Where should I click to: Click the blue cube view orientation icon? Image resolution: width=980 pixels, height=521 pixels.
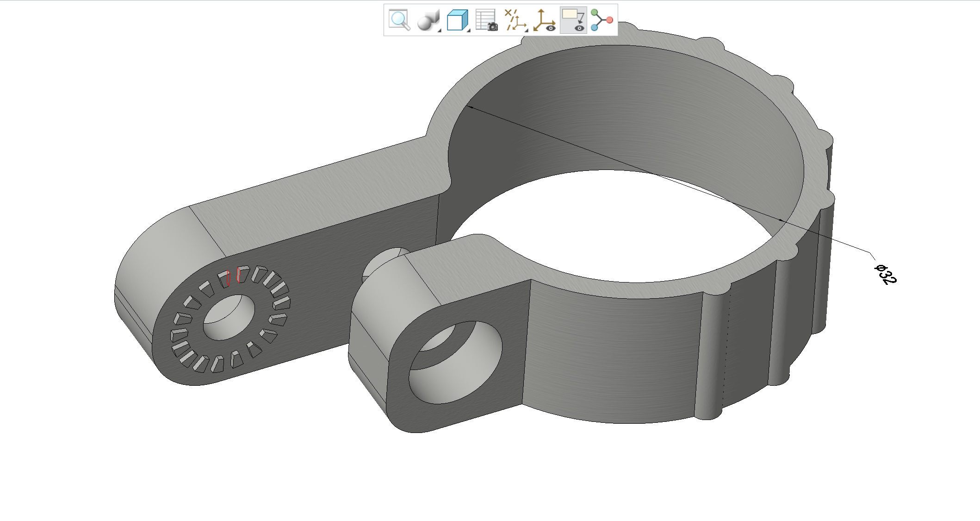456,20
